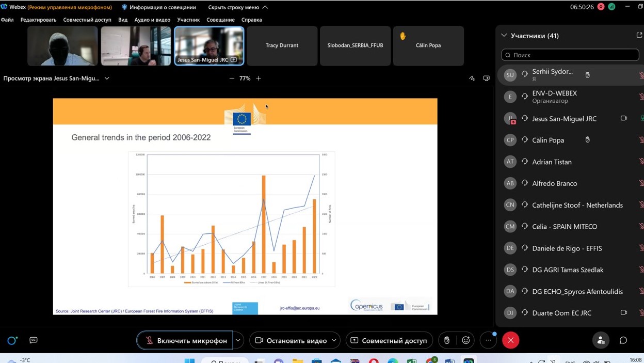Open video options dropdown arrow

(x=334, y=340)
